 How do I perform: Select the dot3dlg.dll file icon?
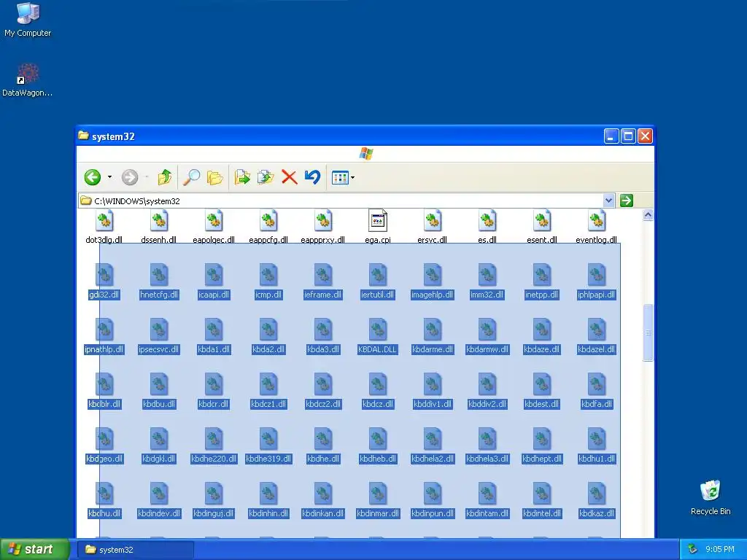104,222
